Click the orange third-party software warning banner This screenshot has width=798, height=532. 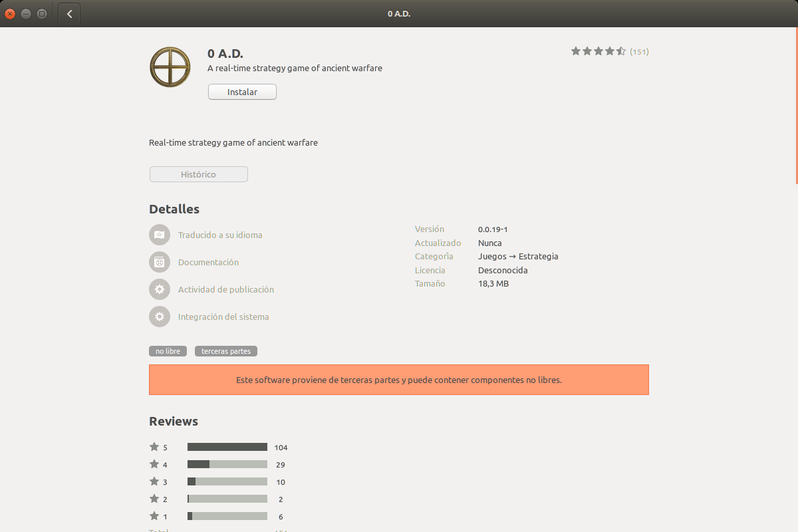(398, 380)
